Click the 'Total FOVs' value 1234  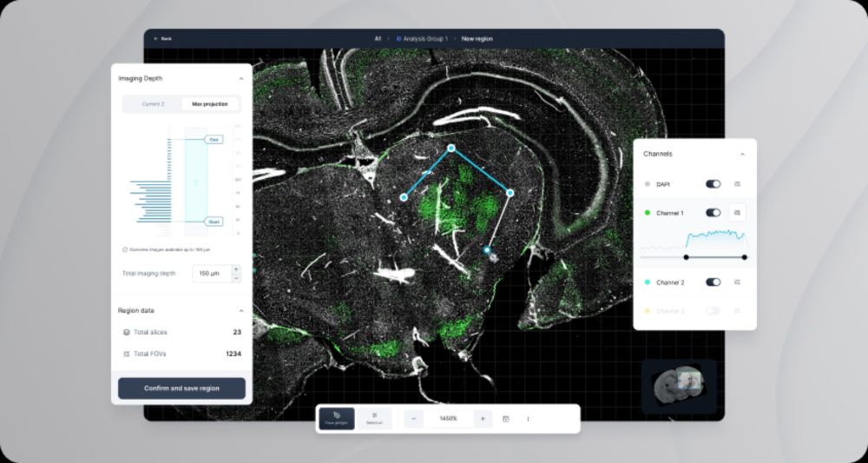(x=233, y=354)
